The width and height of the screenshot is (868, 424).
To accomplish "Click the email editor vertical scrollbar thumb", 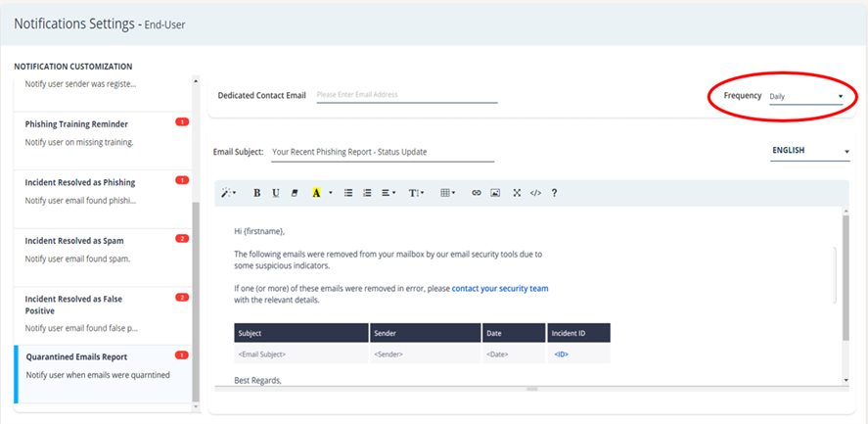I will pyautogui.click(x=845, y=277).
